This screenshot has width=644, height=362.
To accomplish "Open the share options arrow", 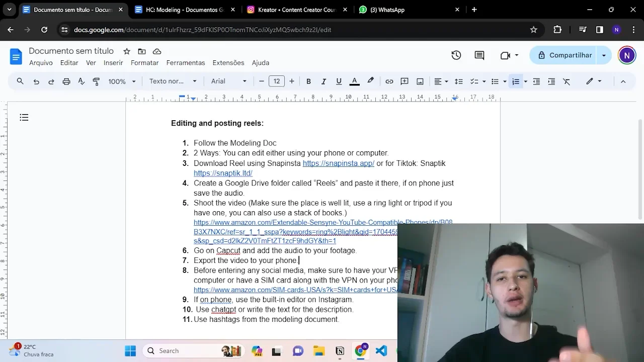I will point(604,55).
